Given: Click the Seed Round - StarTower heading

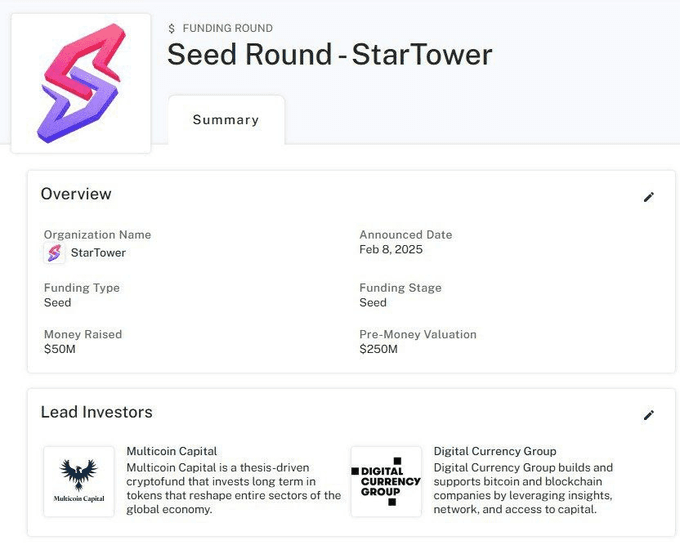Looking at the screenshot, I should 329,54.
